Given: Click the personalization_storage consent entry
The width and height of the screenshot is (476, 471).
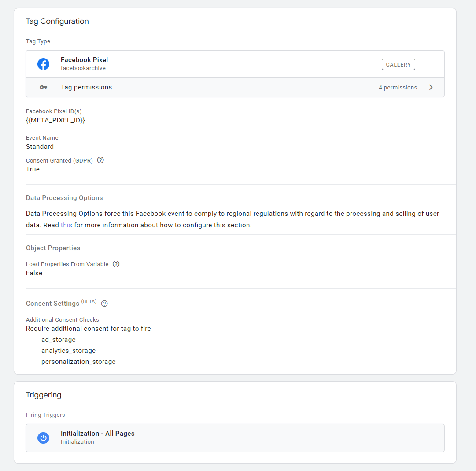Looking at the screenshot, I should pos(78,362).
